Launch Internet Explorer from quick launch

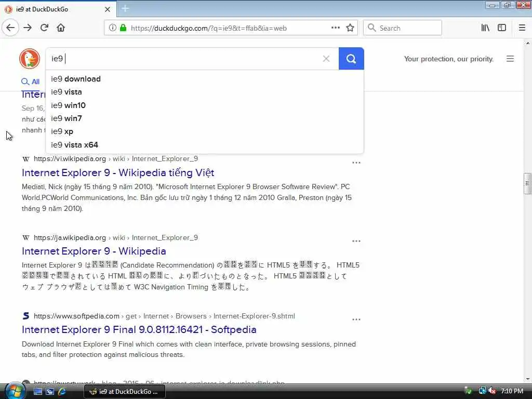(62, 392)
